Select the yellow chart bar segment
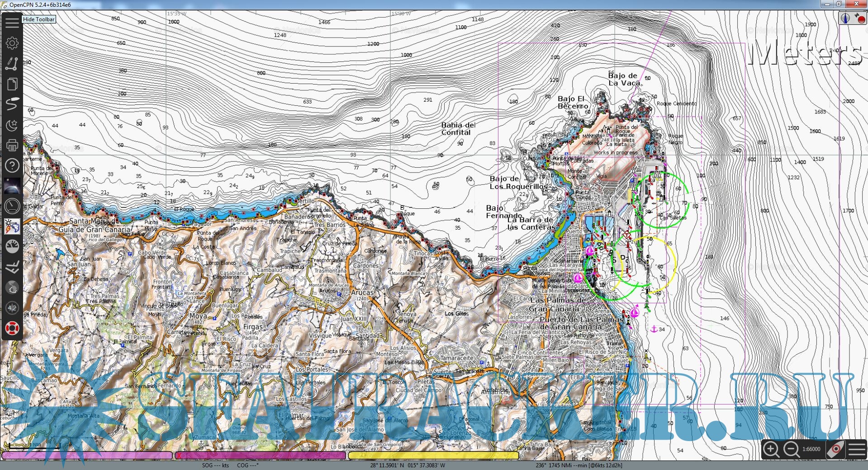The width and height of the screenshot is (868, 470). (x=433, y=456)
